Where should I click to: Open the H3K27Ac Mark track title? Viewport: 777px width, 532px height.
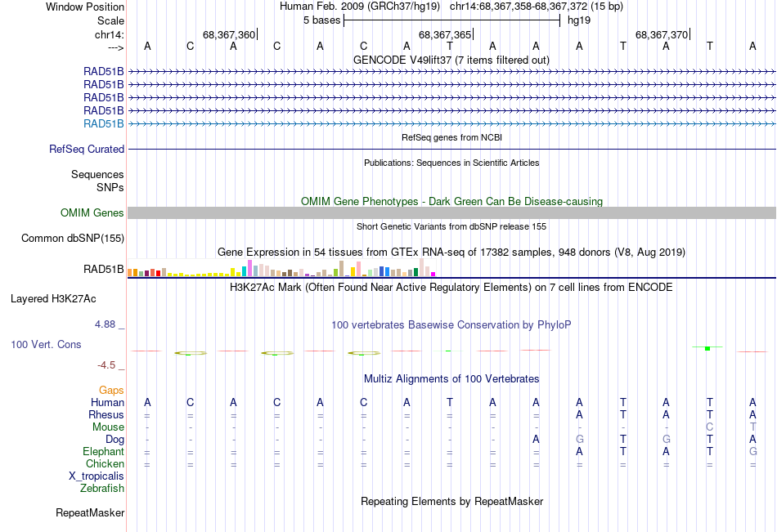[x=451, y=288]
